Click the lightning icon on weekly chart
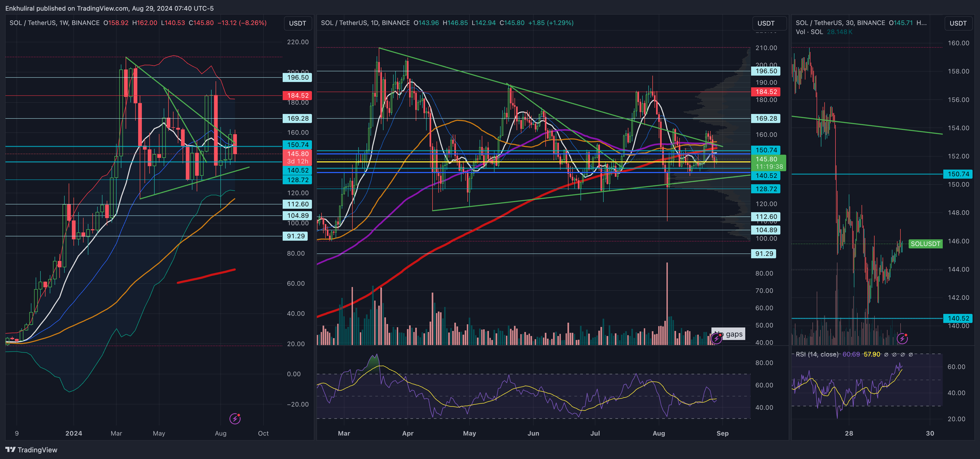The width and height of the screenshot is (980, 459). point(235,419)
